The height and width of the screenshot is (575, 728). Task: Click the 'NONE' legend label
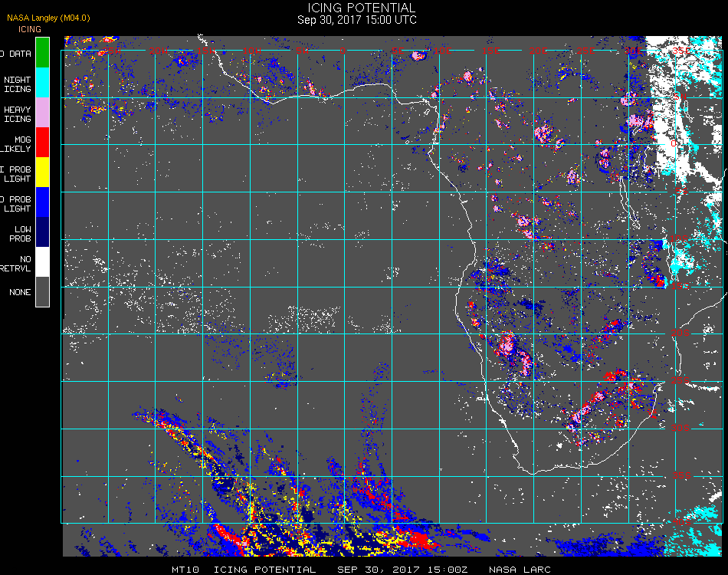click(x=20, y=292)
